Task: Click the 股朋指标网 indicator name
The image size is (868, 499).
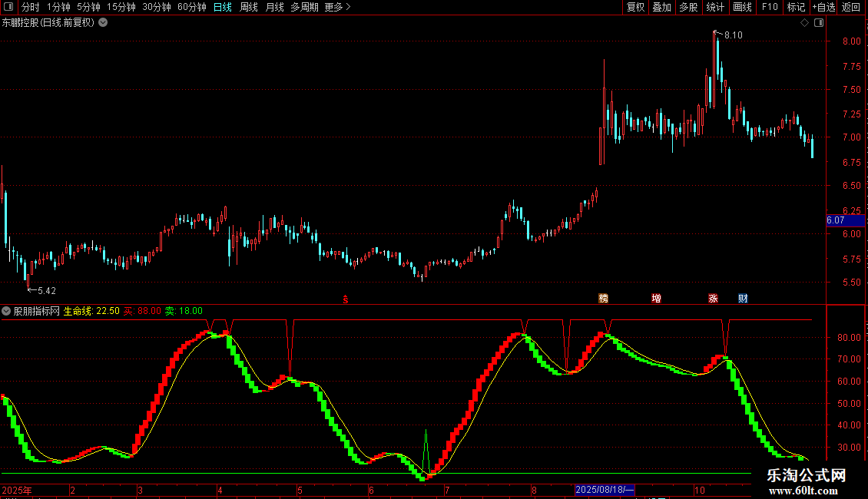Action: point(37,311)
